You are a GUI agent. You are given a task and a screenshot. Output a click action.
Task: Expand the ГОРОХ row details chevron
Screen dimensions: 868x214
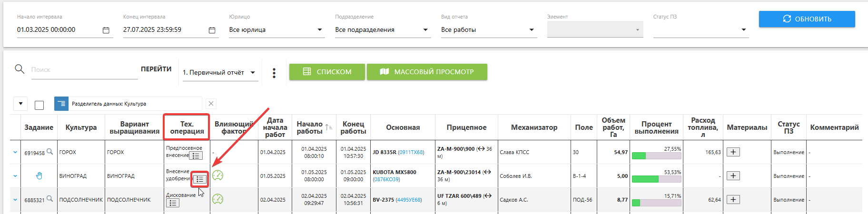pos(15,152)
